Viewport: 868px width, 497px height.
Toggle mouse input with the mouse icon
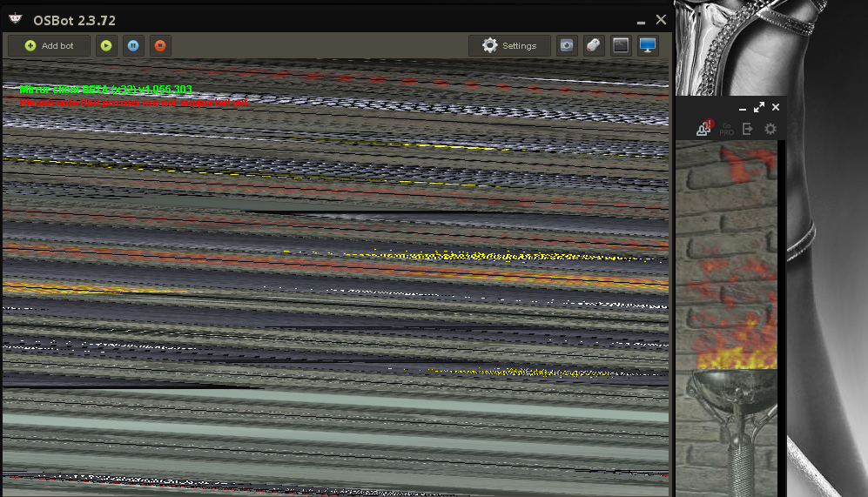[x=594, y=46]
